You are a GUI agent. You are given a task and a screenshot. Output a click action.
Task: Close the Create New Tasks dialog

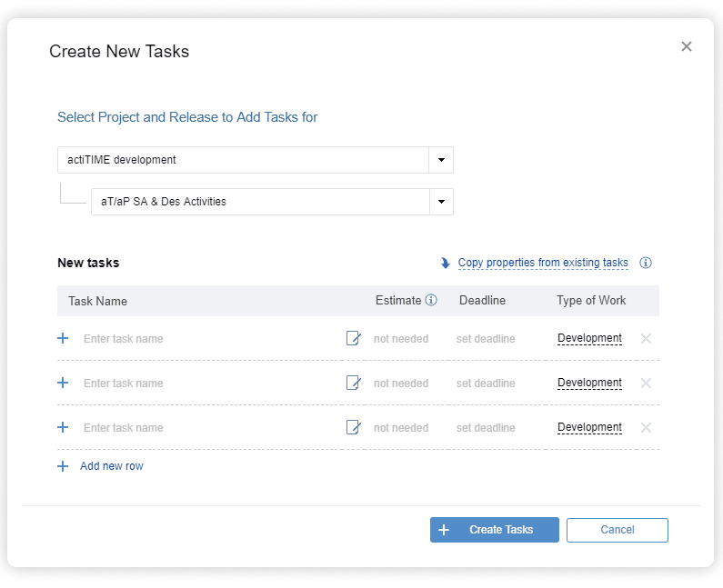[686, 46]
